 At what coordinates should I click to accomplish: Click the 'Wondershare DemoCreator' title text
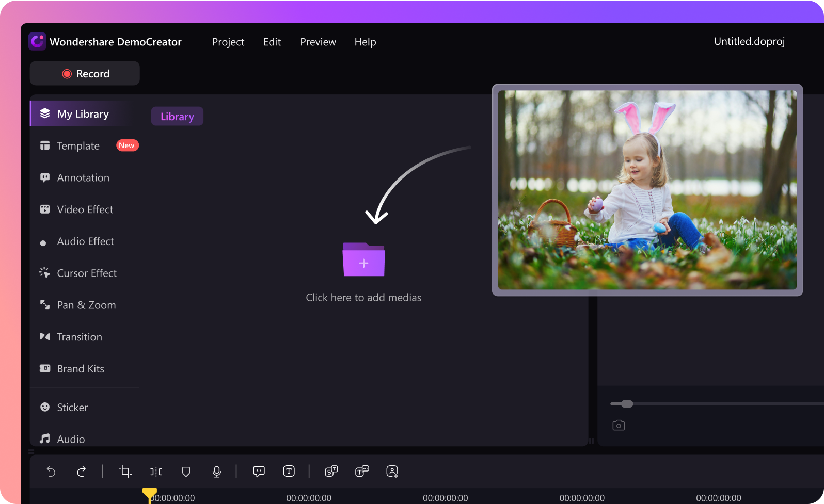(x=116, y=42)
